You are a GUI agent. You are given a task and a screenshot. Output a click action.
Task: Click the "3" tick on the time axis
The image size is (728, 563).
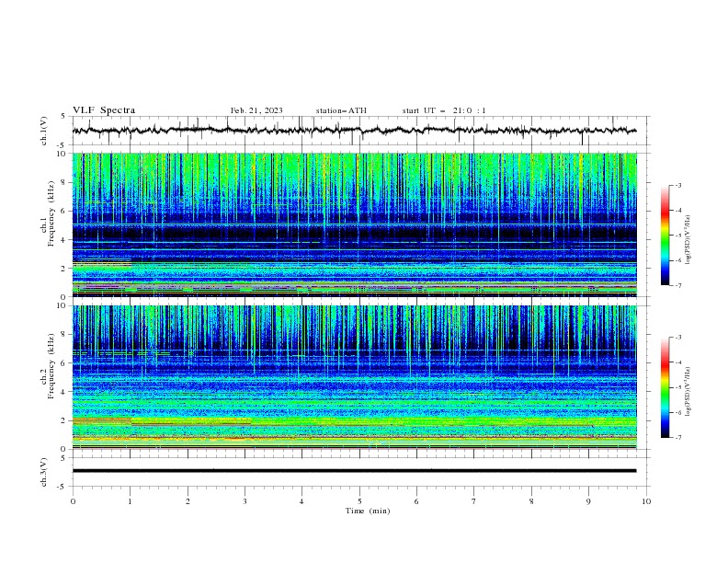pos(245,501)
